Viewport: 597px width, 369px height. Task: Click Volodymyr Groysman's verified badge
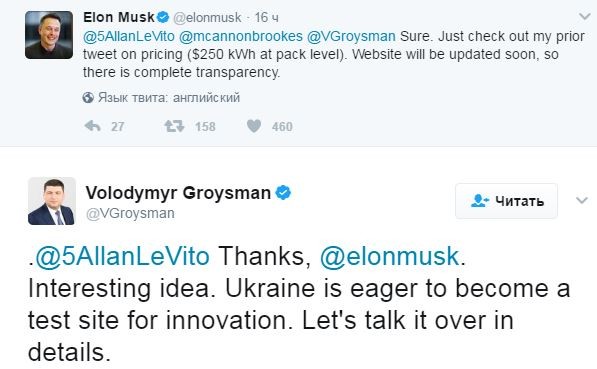[x=283, y=193]
